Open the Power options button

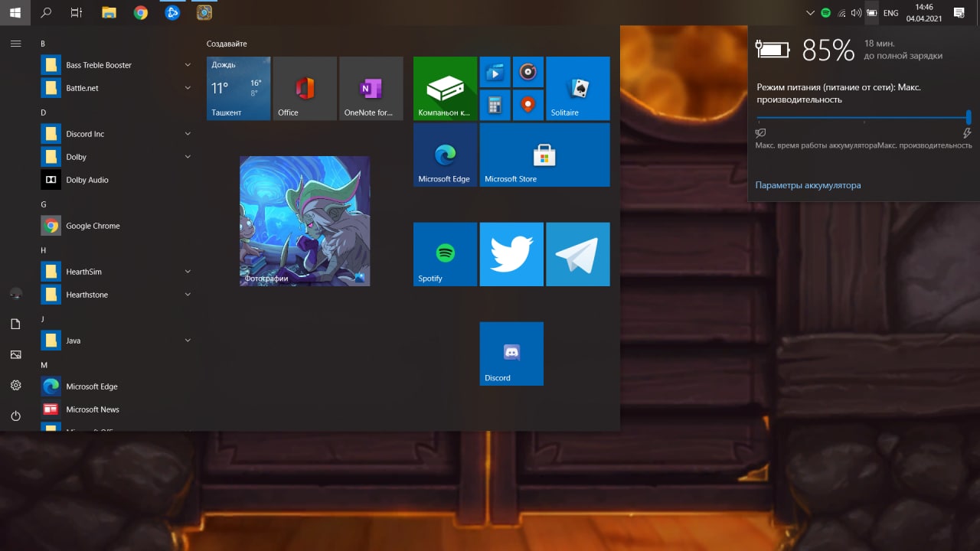15,416
